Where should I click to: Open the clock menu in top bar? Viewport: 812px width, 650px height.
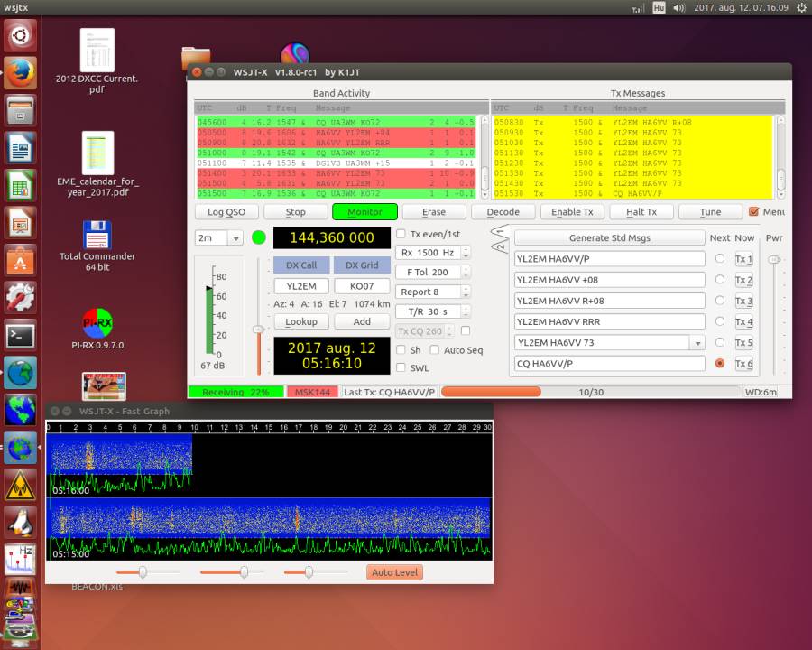[741, 7]
